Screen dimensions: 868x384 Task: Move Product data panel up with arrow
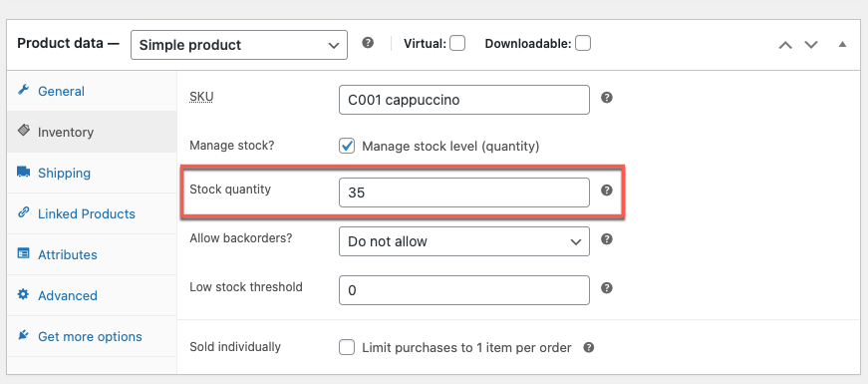click(x=785, y=44)
